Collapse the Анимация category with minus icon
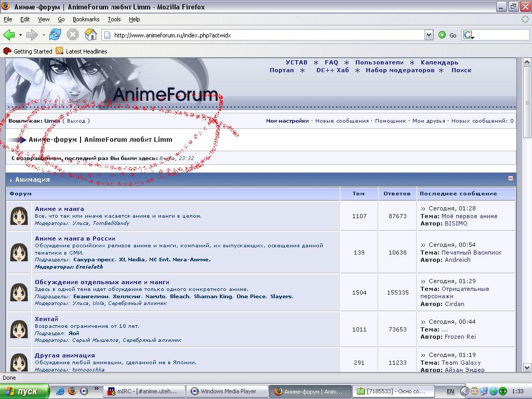532x399 pixels. 511,178
